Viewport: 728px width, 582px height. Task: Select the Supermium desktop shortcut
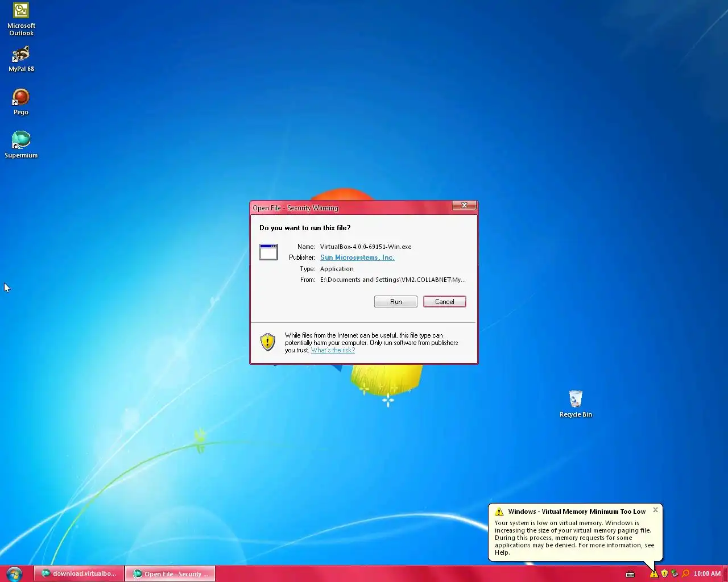[21, 144]
